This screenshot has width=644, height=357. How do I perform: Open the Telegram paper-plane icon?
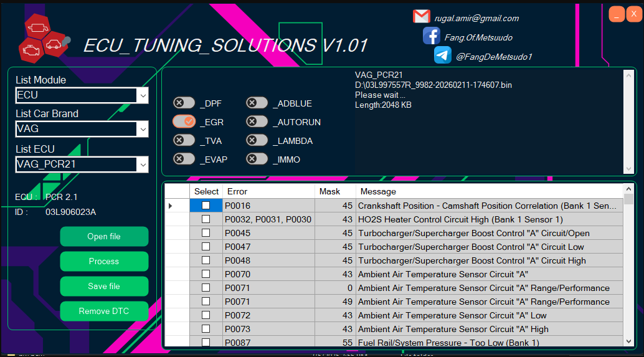(443, 55)
